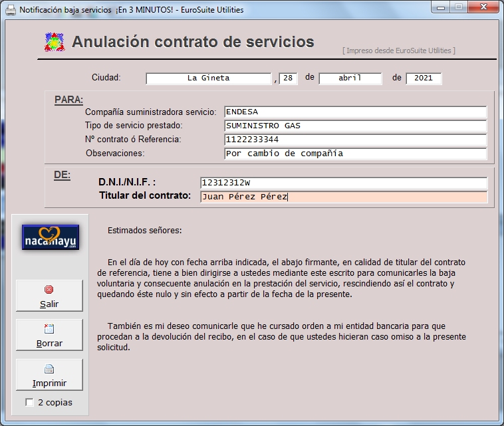Click the Tipo de servicio field SUMINISTRO GAS
This screenshot has height=426, width=504.
[x=355, y=126]
